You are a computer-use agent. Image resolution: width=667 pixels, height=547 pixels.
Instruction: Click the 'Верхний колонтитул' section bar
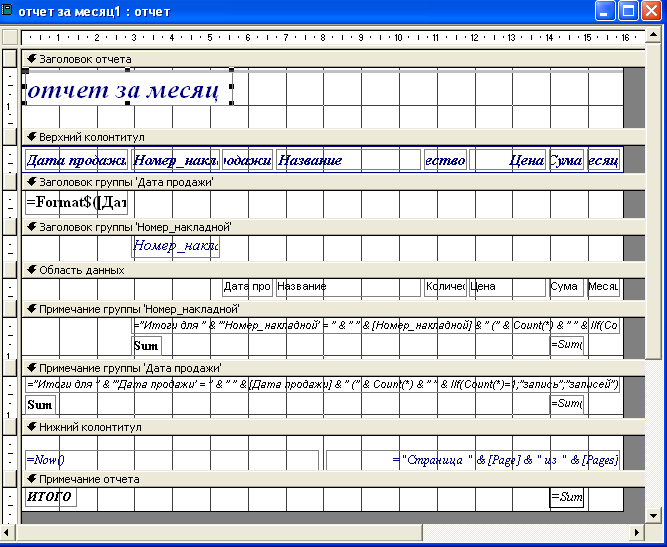334,137
